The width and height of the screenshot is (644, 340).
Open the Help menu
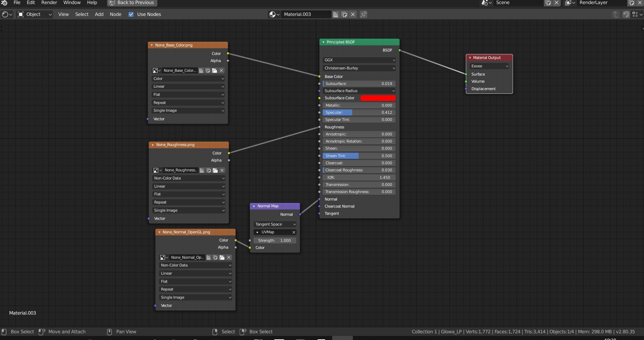(92, 3)
